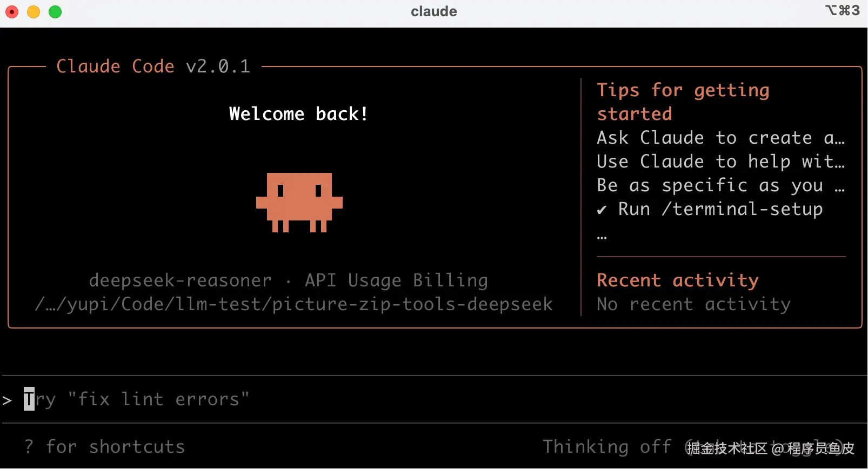Click the version label v2.0.1
The image size is (868, 469).
tap(218, 66)
